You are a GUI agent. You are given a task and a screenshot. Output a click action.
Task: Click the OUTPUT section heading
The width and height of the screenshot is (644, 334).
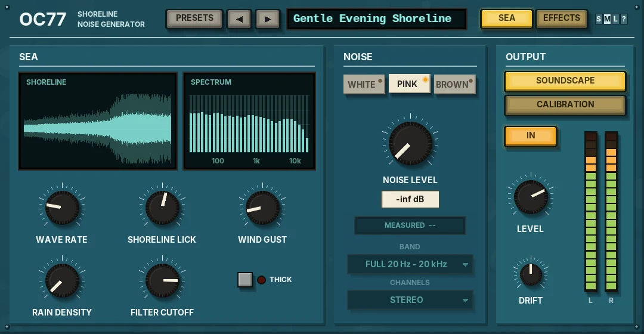526,57
